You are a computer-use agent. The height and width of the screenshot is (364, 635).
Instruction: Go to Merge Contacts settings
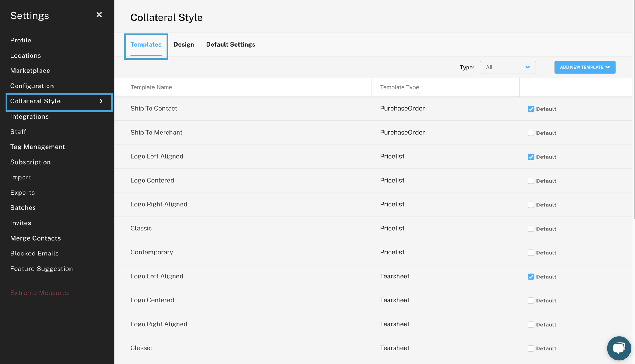pyautogui.click(x=35, y=238)
